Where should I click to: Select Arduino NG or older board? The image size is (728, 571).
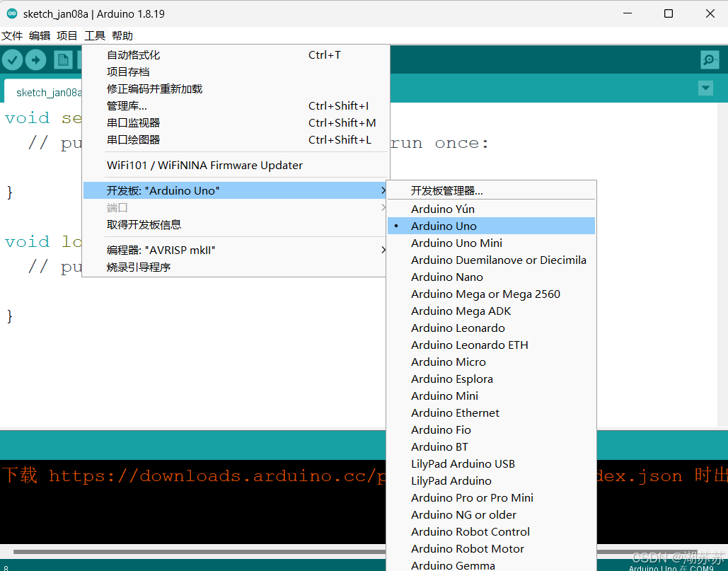(x=491, y=515)
